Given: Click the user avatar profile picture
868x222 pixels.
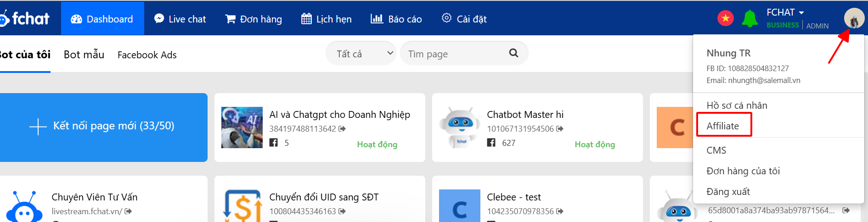Looking at the screenshot, I should (x=854, y=19).
